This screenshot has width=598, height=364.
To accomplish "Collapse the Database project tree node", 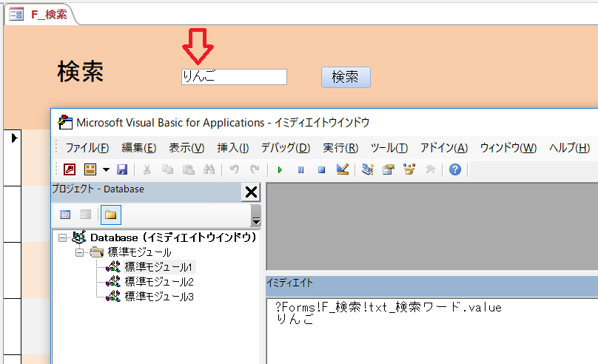I will tap(63, 237).
